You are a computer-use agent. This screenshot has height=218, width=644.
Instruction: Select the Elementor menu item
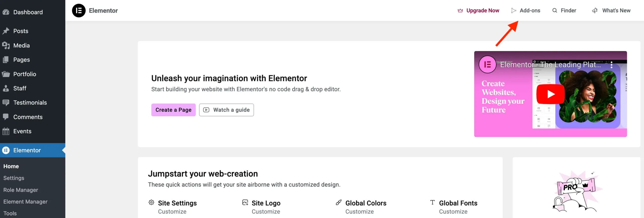(x=33, y=150)
